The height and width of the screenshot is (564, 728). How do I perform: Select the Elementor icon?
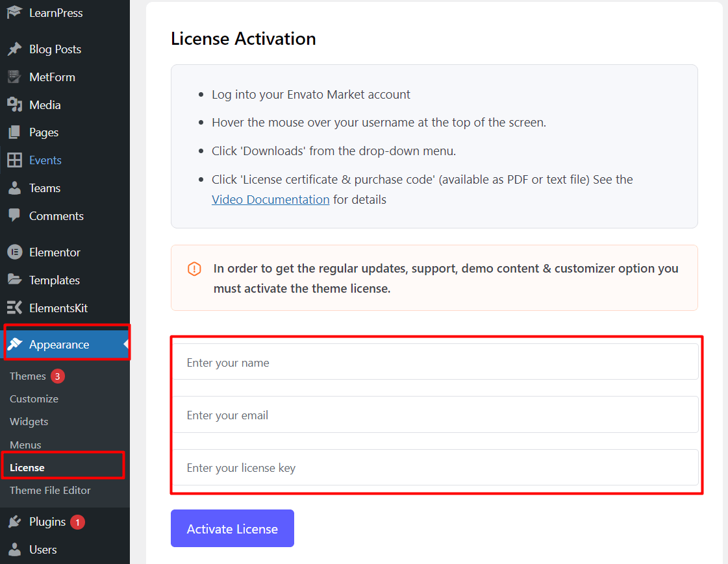coord(14,252)
